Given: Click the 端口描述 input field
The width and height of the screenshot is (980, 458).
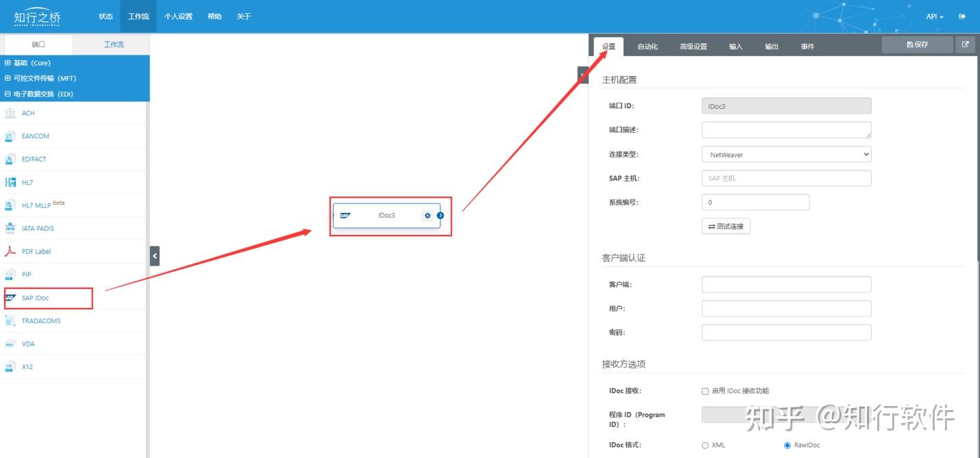Looking at the screenshot, I should (x=785, y=129).
